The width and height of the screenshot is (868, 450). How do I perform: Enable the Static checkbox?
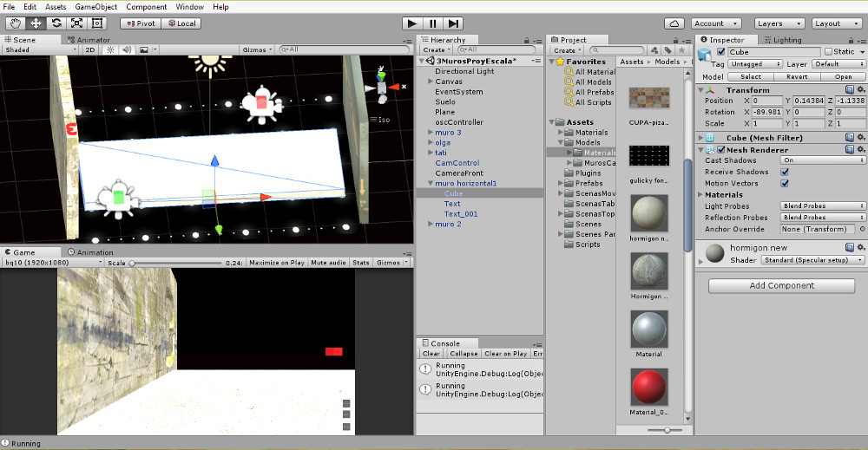[826, 52]
